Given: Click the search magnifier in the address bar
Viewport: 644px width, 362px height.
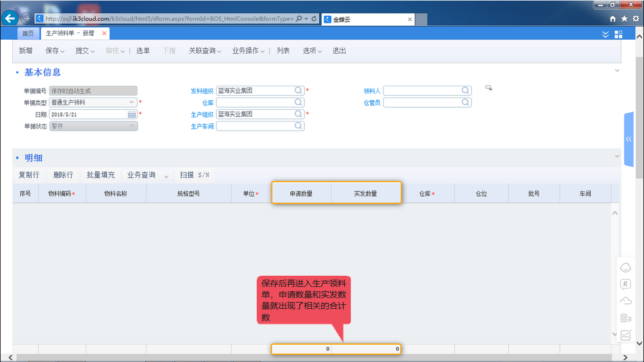Looking at the screenshot, I should pyautogui.click(x=299, y=18).
